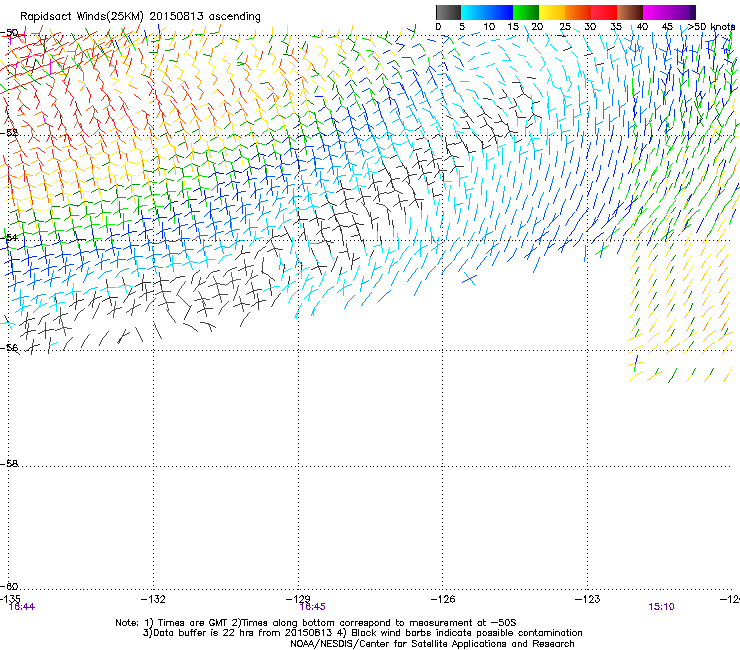
Task: Click the '-126' longitude label
Action: pyautogui.click(x=443, y=599)
